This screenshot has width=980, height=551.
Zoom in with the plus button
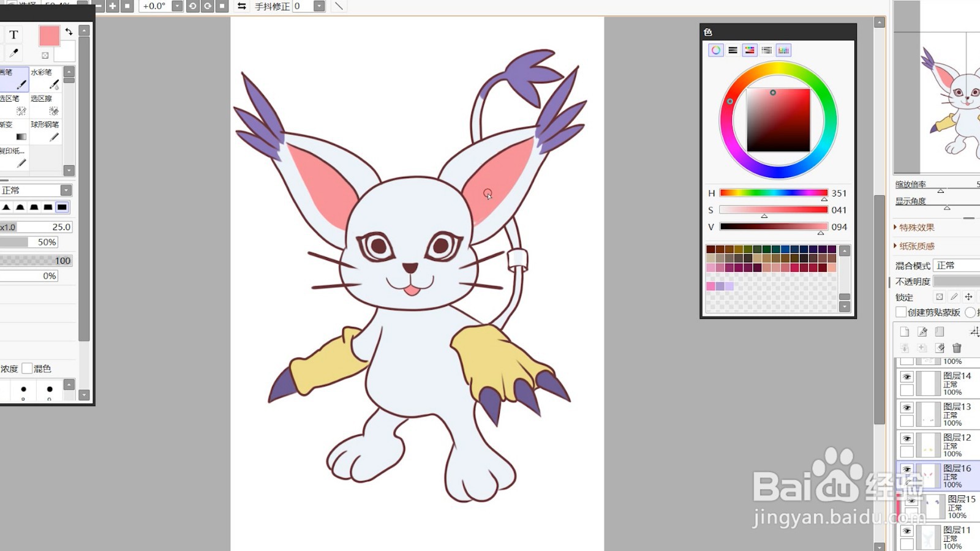tap(113, 6)
